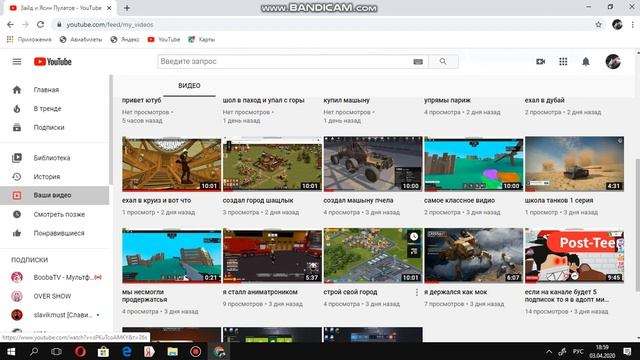Click title строй свой город

351,292
